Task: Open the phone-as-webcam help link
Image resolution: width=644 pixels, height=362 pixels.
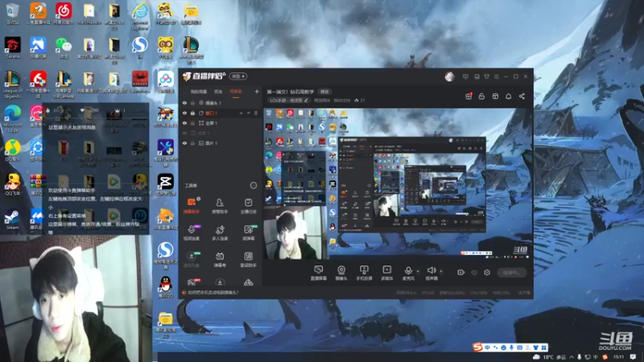Action: pos(213,293)
